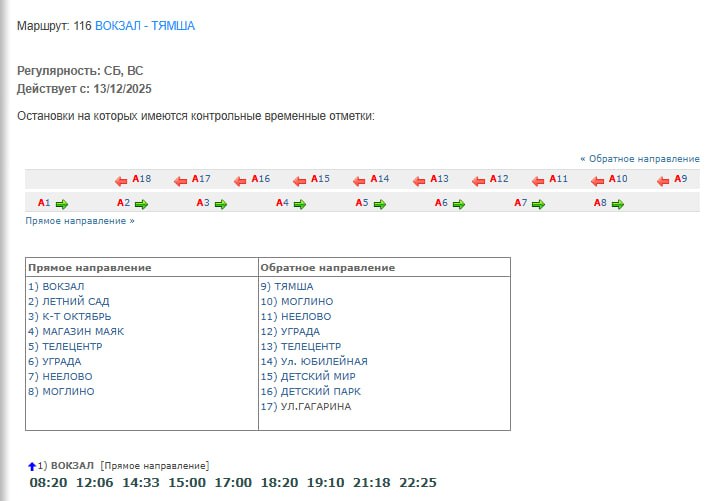Click the red arrow beside stop A9

click(x=663, y=181)
